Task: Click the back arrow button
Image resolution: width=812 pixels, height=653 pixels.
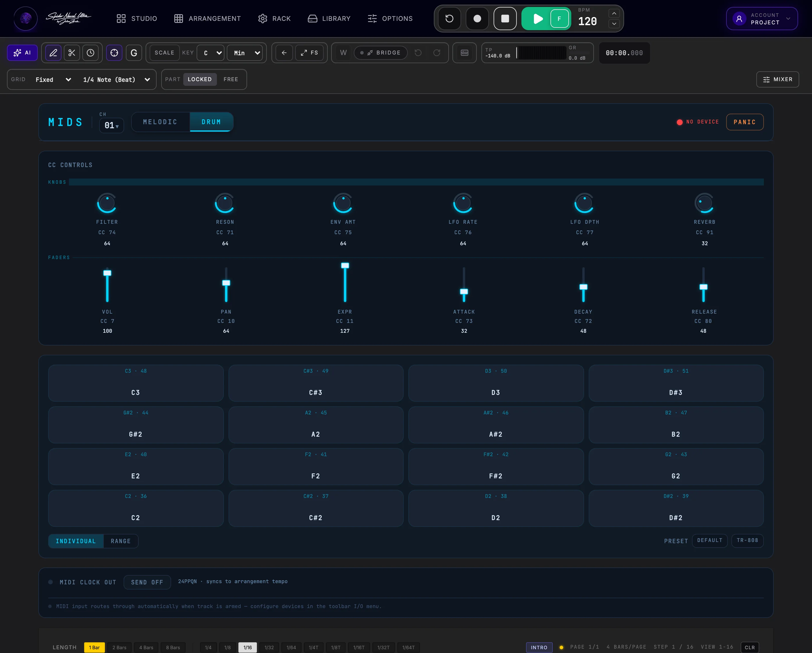Action: [284, 53]
